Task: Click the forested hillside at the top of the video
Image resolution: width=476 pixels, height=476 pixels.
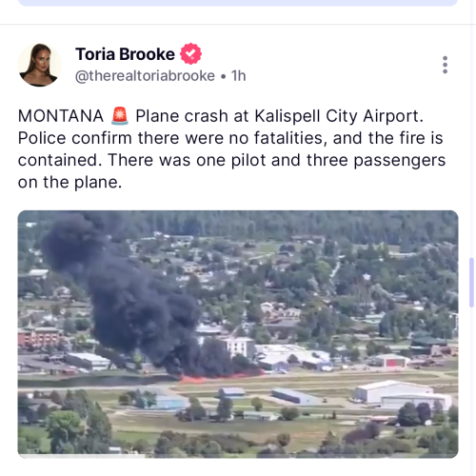Action: [x=269, y=224]
